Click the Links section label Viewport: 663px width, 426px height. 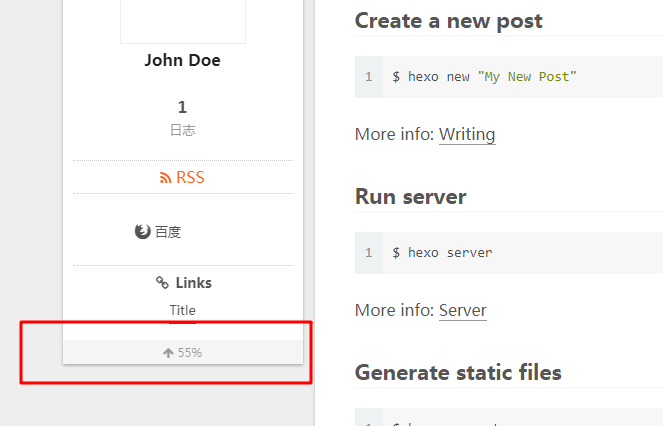pyautogui.click(x=194, y=283)
